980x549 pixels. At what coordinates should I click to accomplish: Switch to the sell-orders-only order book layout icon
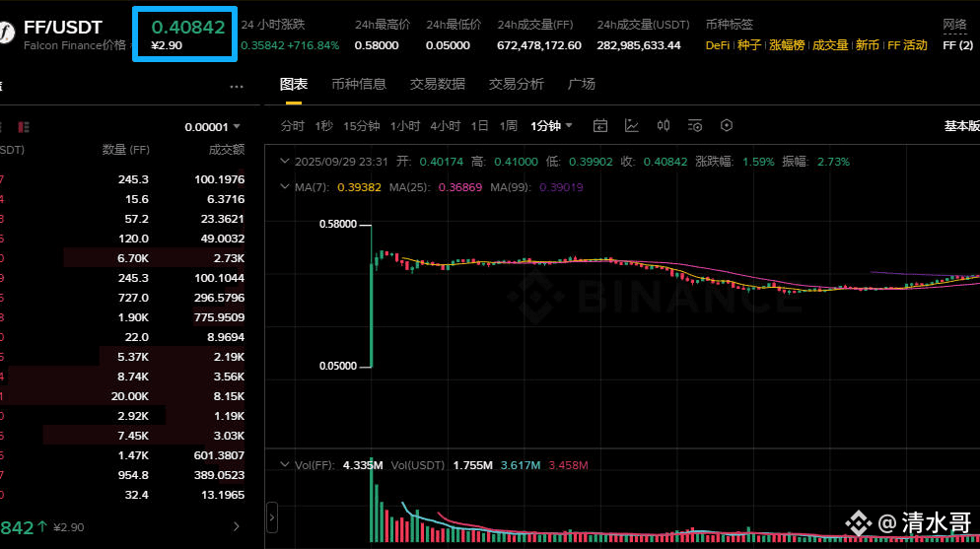[24, 127]
